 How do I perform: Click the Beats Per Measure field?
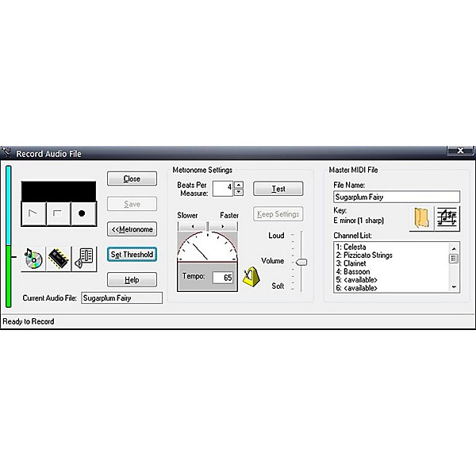point(223,189)
